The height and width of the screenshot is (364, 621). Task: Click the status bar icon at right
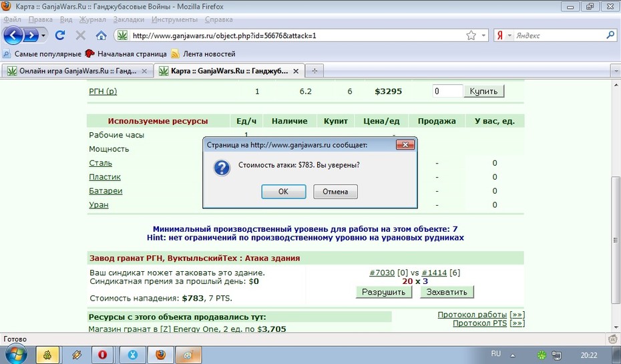[x=613, y=339]
